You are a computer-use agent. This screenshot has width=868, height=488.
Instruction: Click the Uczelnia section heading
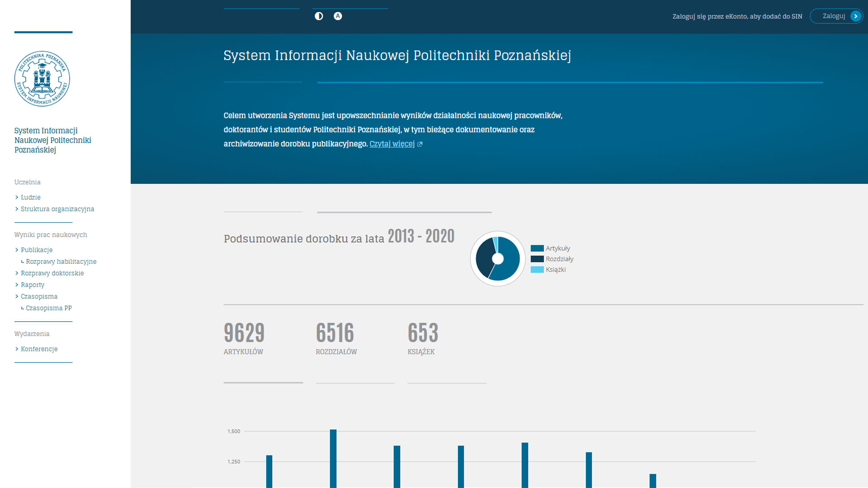point(28,182)
